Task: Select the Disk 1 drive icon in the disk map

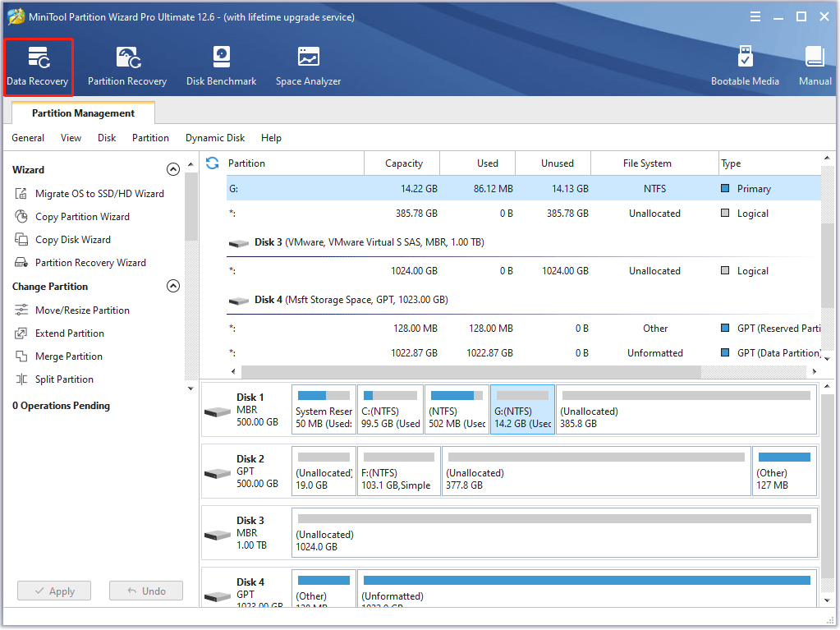Action: point(218,412)
